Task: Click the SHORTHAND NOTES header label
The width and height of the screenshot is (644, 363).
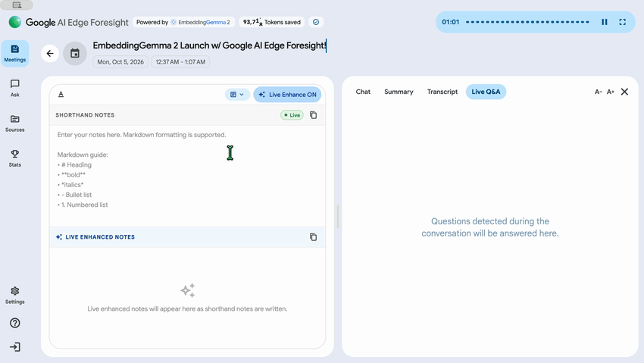Action: 85,115
